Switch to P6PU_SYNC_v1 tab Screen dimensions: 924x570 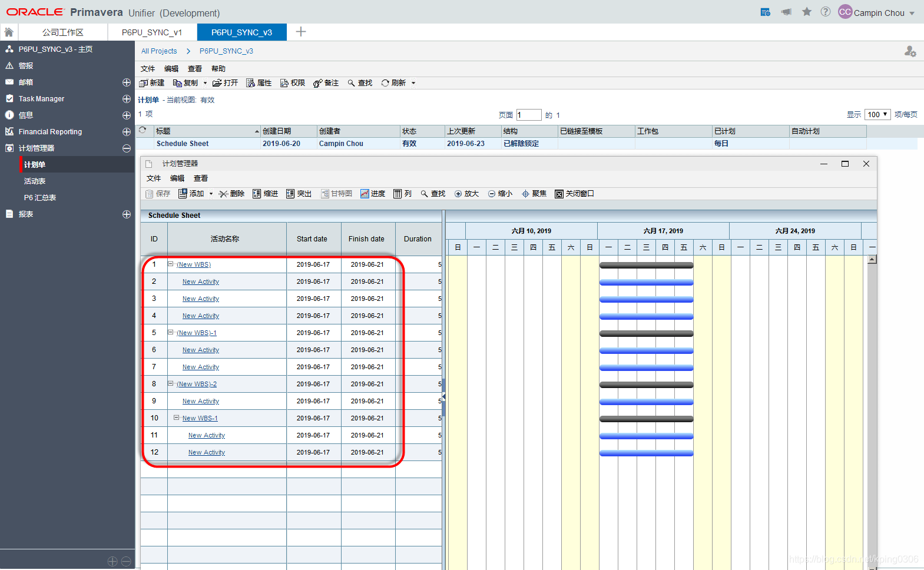pyautogui.click(x=152, y=32)
